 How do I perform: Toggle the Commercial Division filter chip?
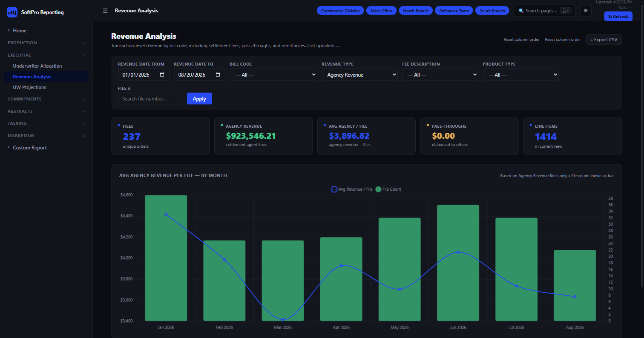pos(340,11)
